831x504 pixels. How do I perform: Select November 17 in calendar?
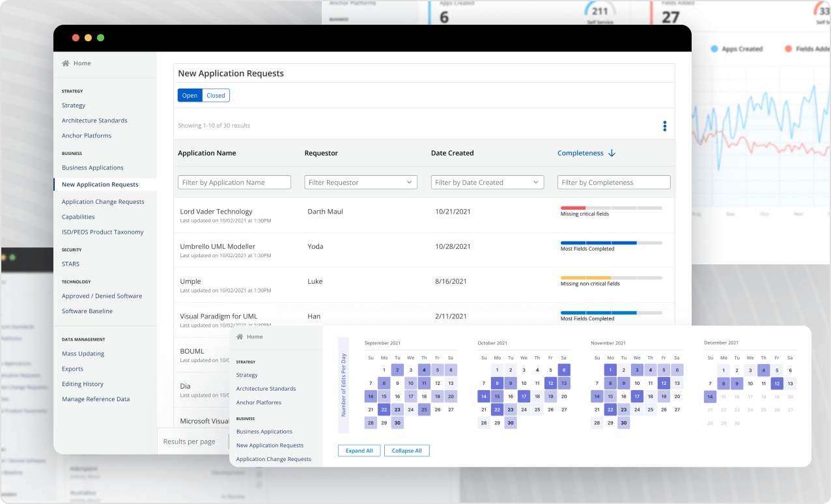637,396
